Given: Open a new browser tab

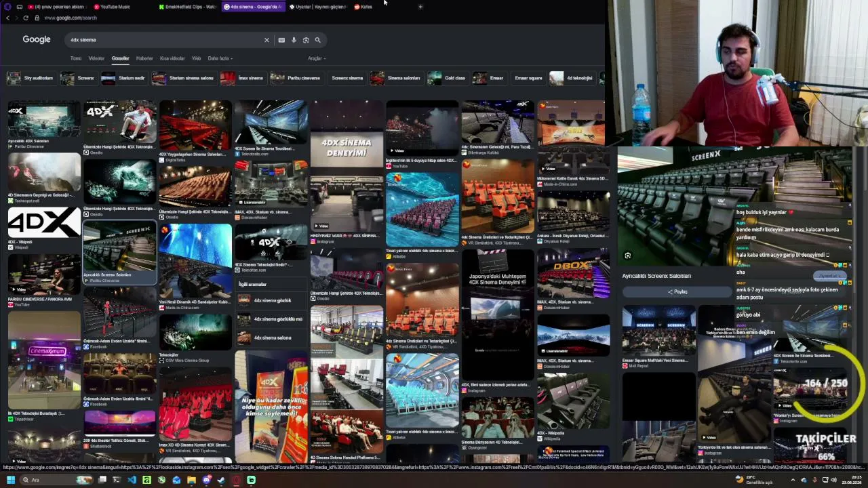Looking at the screenshot, I should [420, 7].
